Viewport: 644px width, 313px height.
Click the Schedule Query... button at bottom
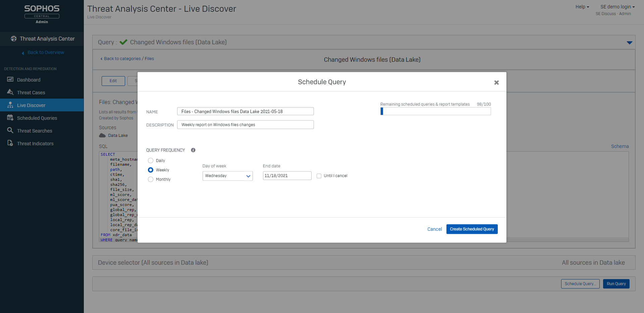(x=580, y=284)
